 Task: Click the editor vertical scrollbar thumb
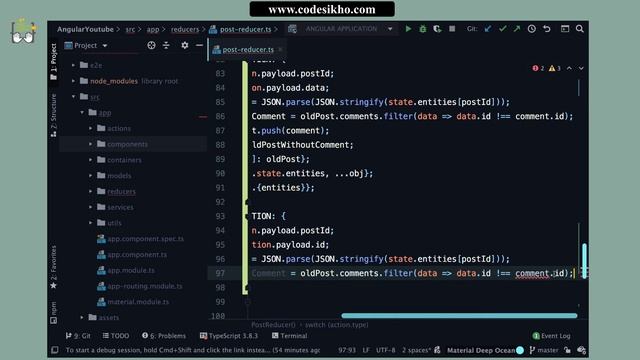coord(584,261)
